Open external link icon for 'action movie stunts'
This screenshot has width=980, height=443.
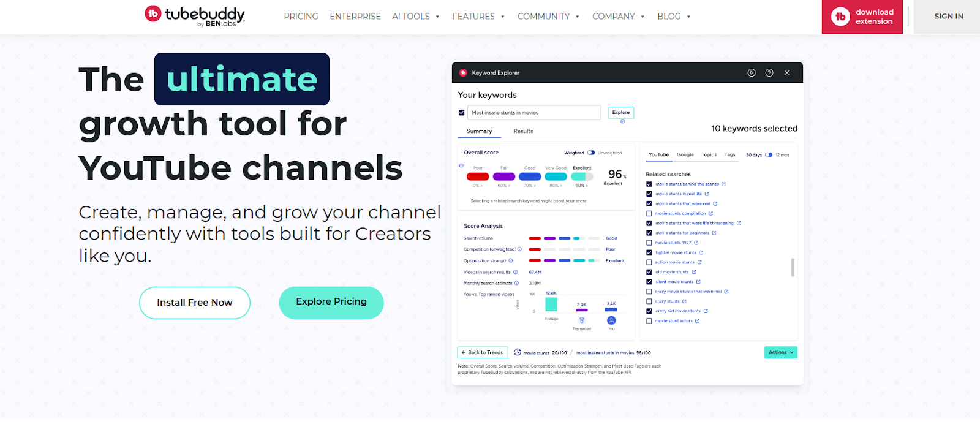[699, 262]
